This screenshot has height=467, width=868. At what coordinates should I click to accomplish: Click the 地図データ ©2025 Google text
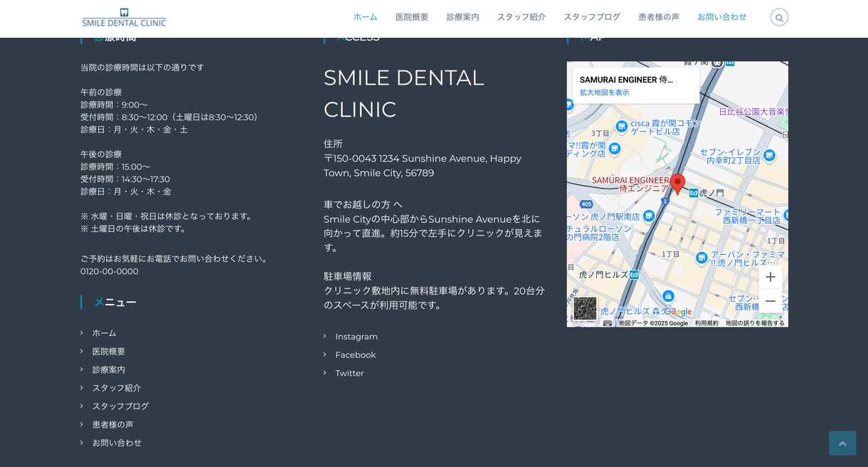[653, 323]
